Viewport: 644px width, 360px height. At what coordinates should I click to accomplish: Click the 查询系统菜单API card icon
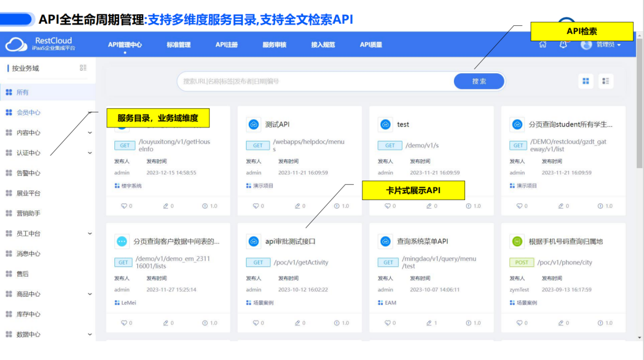[x=385, y=242]
